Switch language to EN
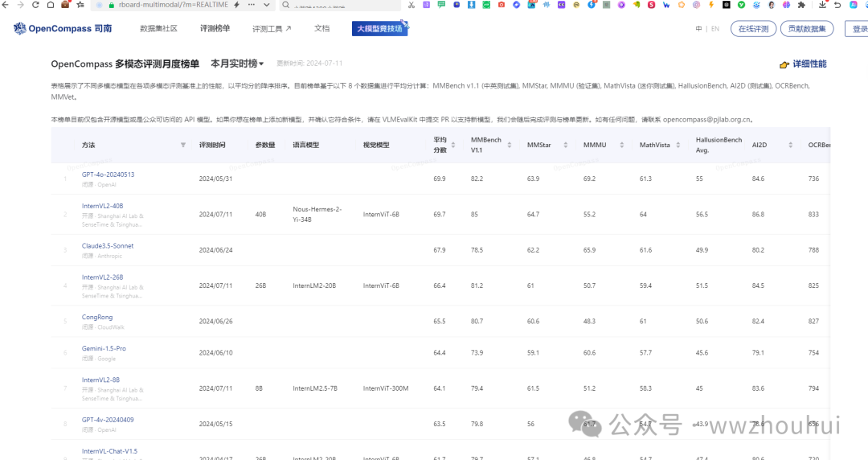 [715, 29]
